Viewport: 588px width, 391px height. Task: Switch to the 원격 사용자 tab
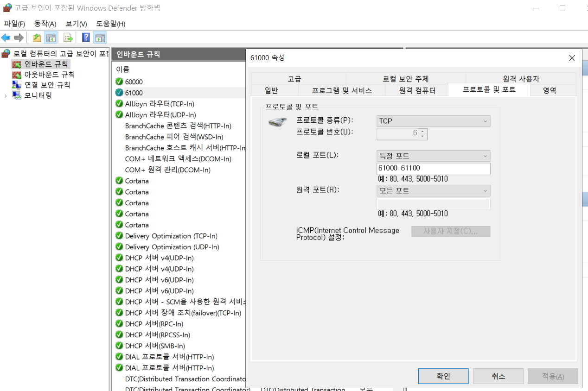coord(521,79)
